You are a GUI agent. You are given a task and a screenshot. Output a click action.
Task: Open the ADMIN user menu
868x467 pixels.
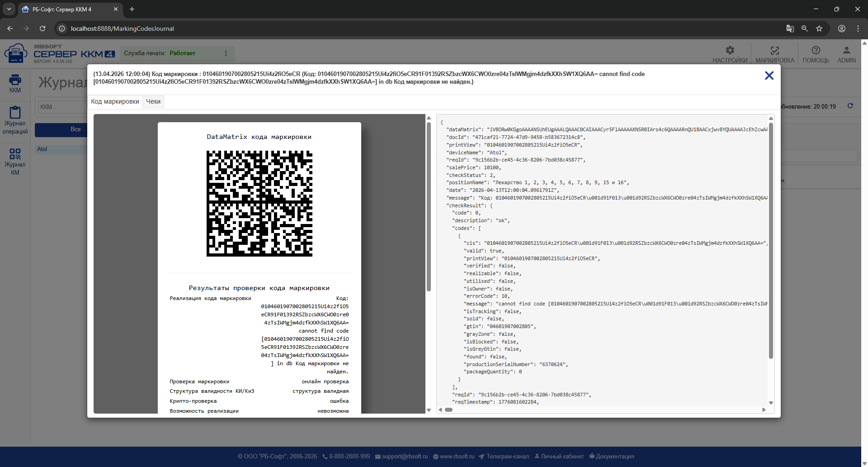(846, 54)
